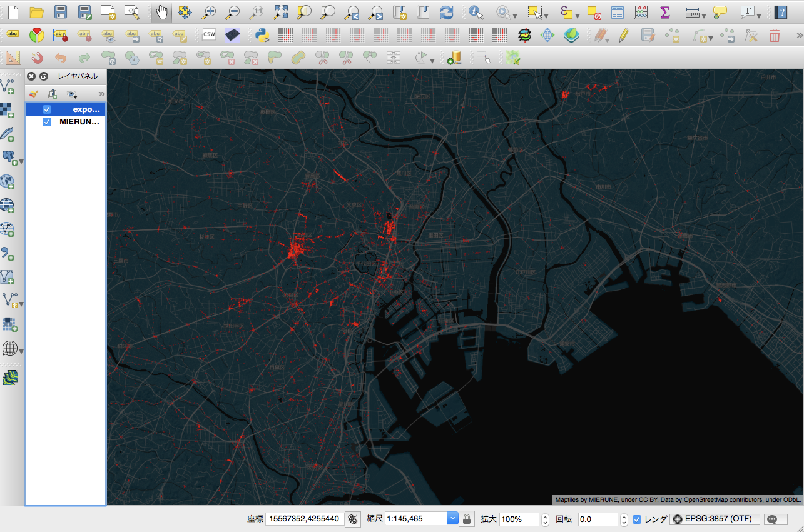Click the pie chart diagram options icon
Image resolution: width=804 pixels, height=532 pixels.
pos(37,35)
